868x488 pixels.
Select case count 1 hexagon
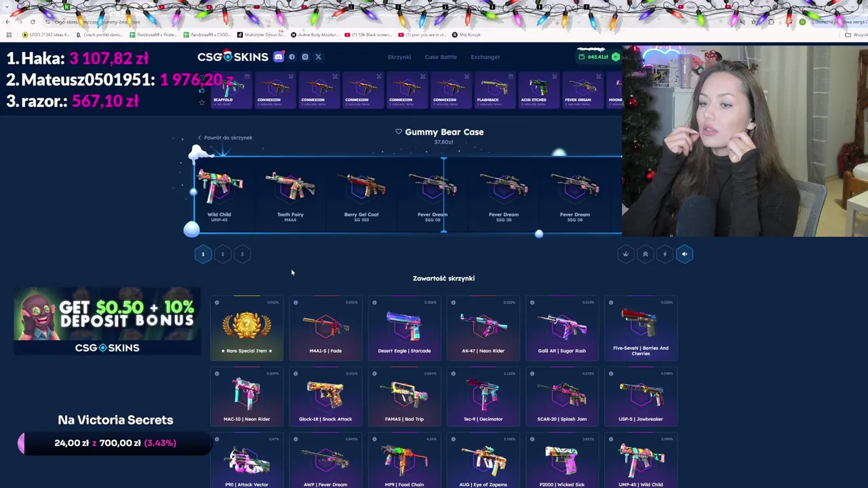[203, 254]
